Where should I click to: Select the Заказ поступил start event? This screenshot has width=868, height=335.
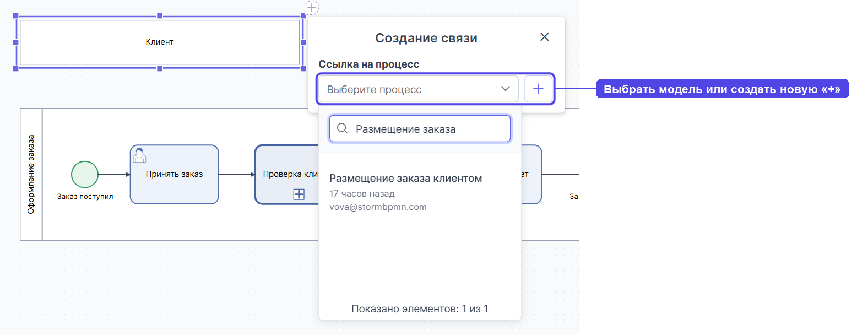[x=85, y=174]
